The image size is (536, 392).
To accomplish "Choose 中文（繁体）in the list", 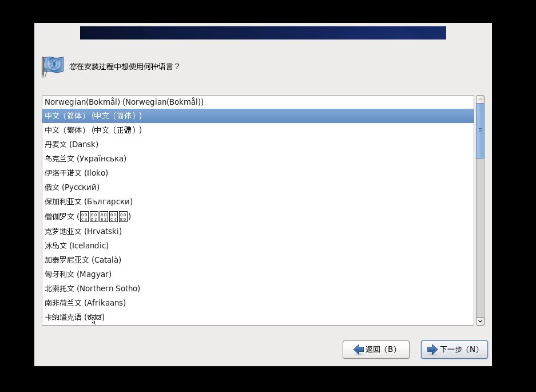I will 258,130.
